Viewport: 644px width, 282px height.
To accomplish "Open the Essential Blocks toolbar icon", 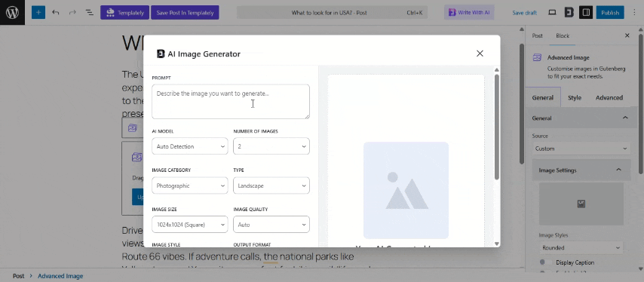I will click(x=569, y=12).
